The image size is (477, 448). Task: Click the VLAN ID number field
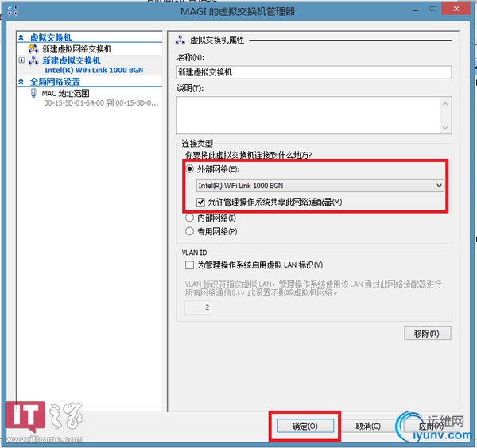click(x=198, y=307)
